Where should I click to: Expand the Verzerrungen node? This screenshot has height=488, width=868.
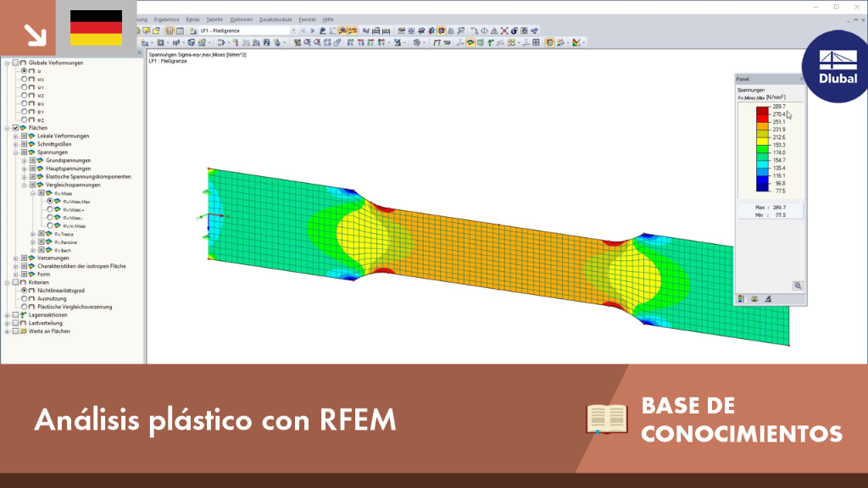point(15,258)
